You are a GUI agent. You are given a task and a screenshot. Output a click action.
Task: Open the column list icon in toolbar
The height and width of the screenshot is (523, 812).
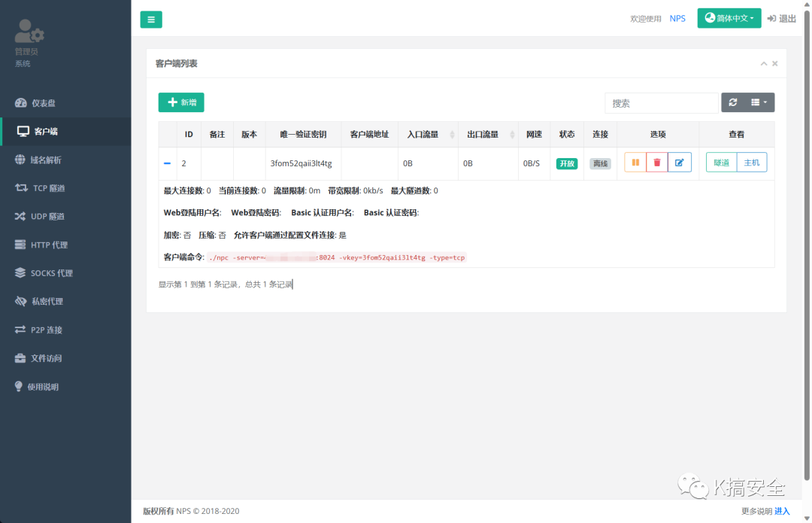point(756,102)
